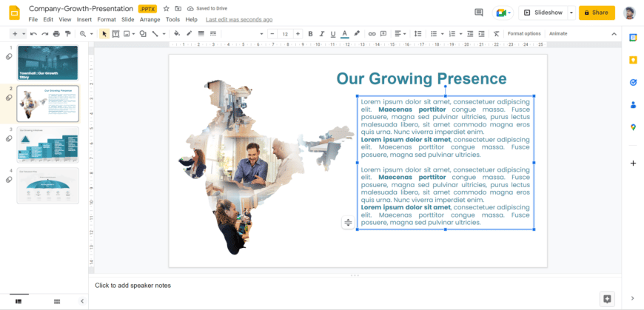
Task: Open comment history icon
Action: [x=479, y=13]
